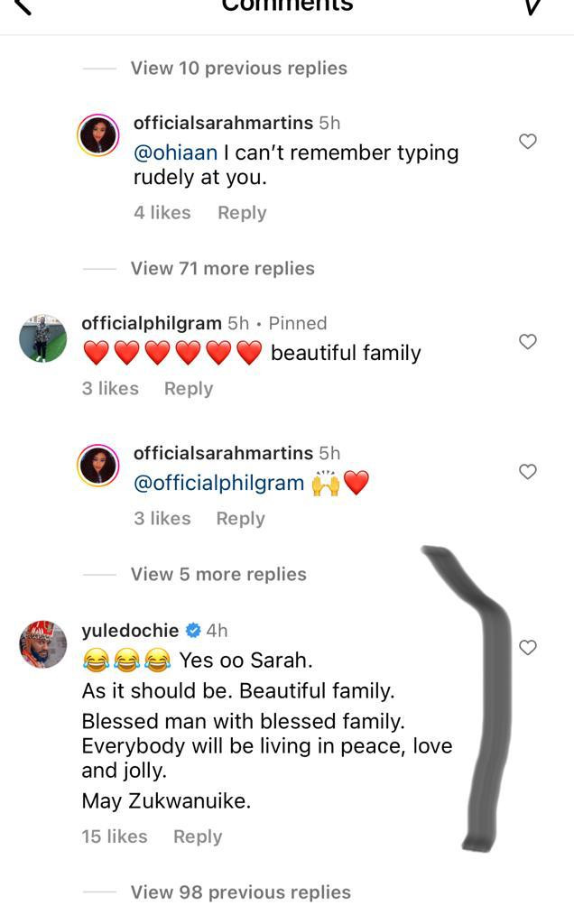Open the @officialphilgram mention link
Screen dimensions: 574x924
click(x=218, y=483)
